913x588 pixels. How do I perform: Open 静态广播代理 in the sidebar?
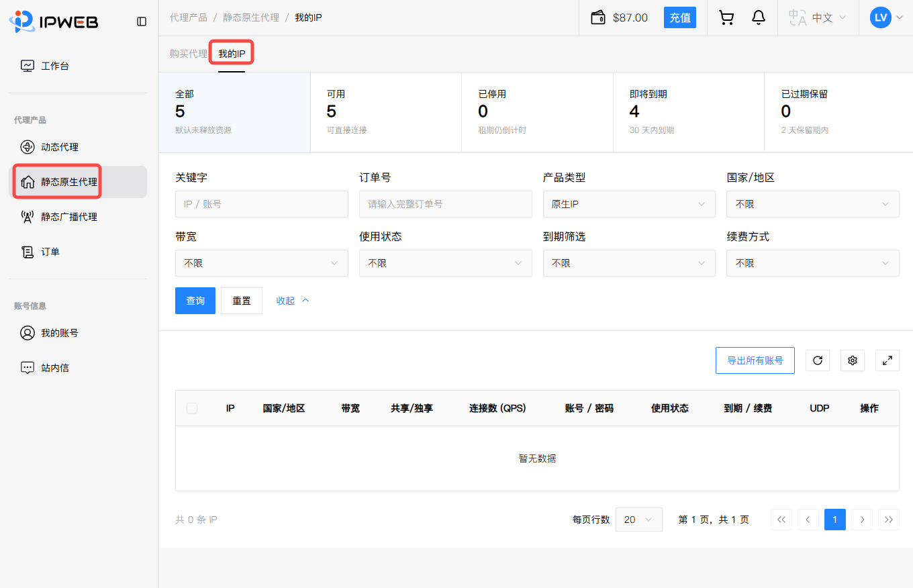(x=78, y=217)
